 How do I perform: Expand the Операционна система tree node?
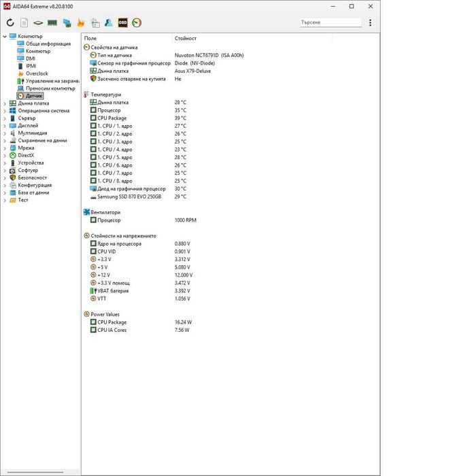coord(5,111)
